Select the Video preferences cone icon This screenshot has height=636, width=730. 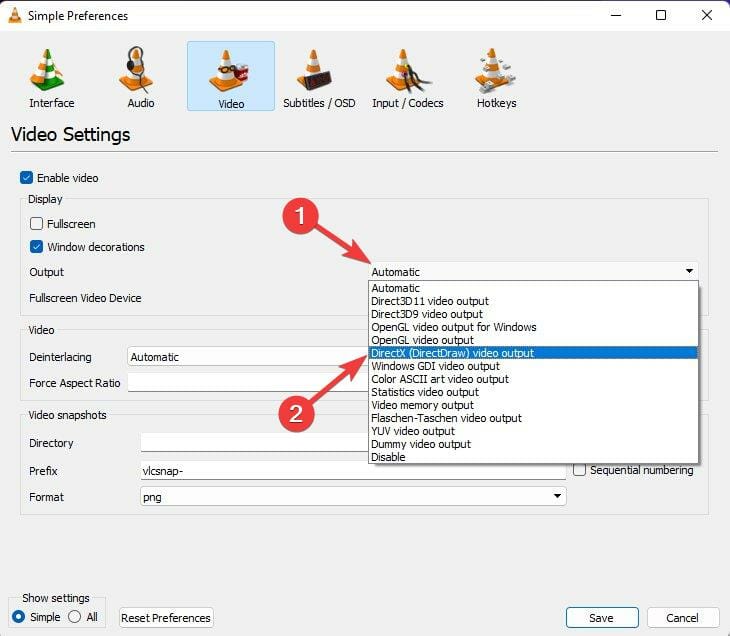[230, 71]
